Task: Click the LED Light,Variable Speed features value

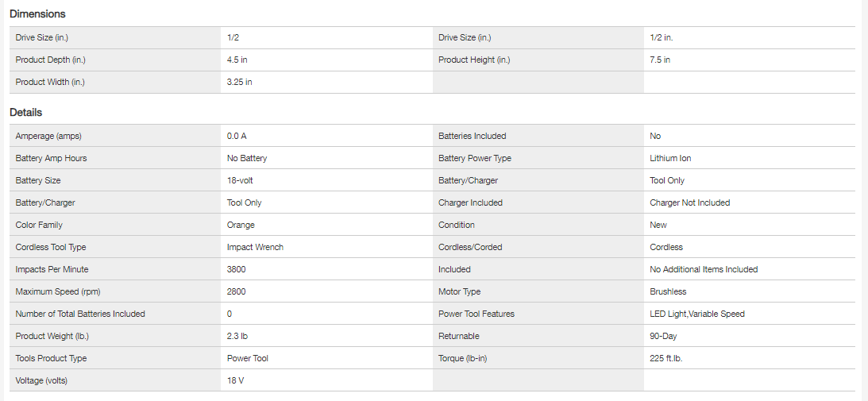Action: tap(696, 314)
